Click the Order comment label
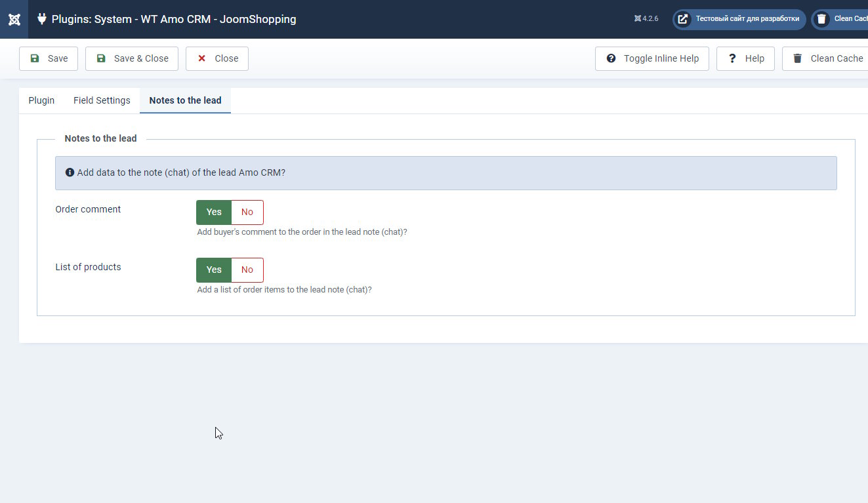The image size is (868, 503). click(88, 209)
